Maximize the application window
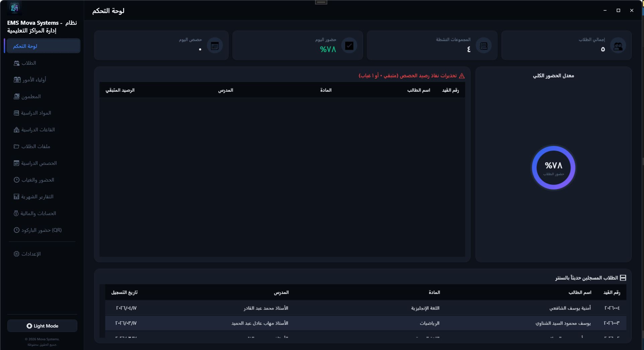 pyautogui.click(x=618, y=10)
